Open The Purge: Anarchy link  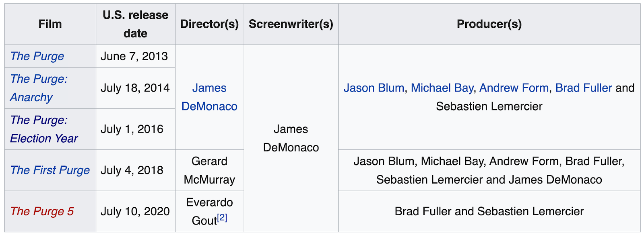click(x=39, y=88)
